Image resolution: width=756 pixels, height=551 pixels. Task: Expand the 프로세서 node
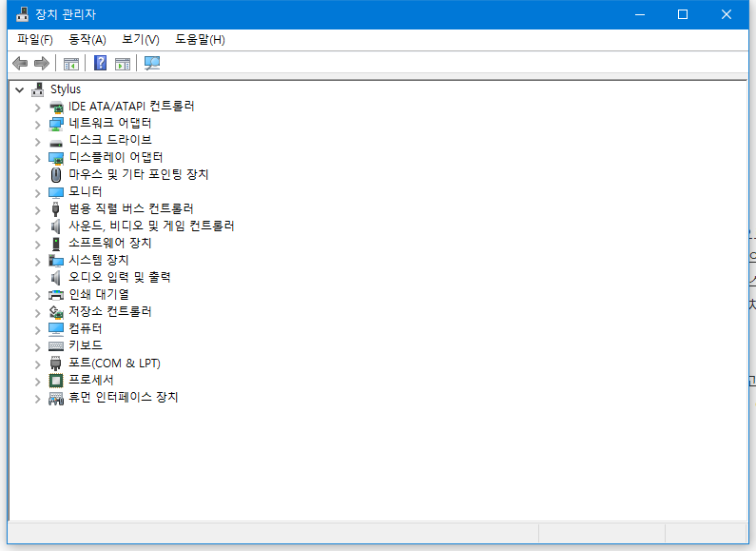(38, 382)
